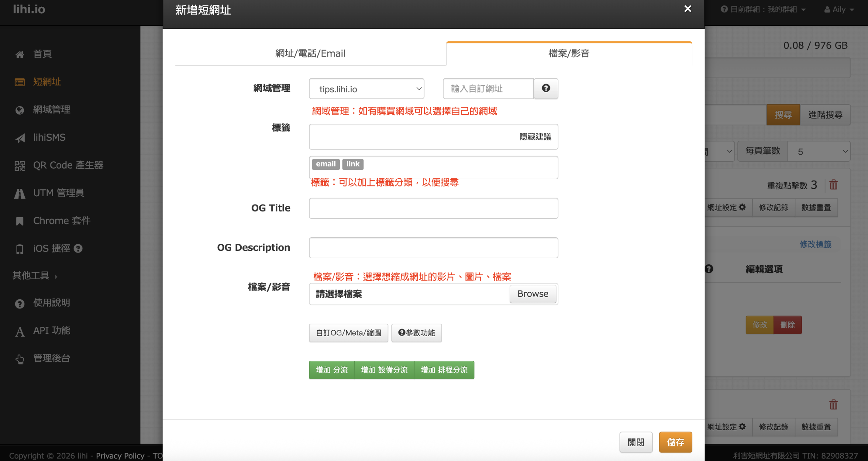868x461 pixels.
Task: Click the Browse file button
Action: coord(532,294)
